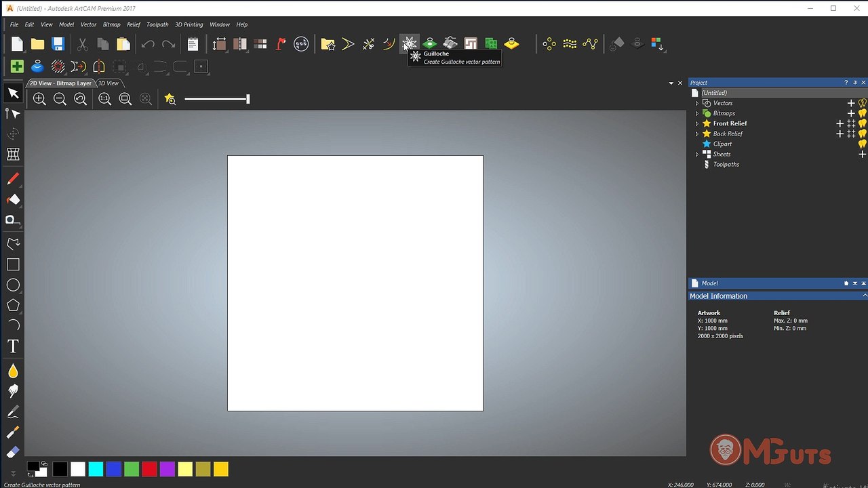Image resolution: width=868 pixels, height=488 pixels.
Task: Choose the Arc drawing tool
Action: 13,325
